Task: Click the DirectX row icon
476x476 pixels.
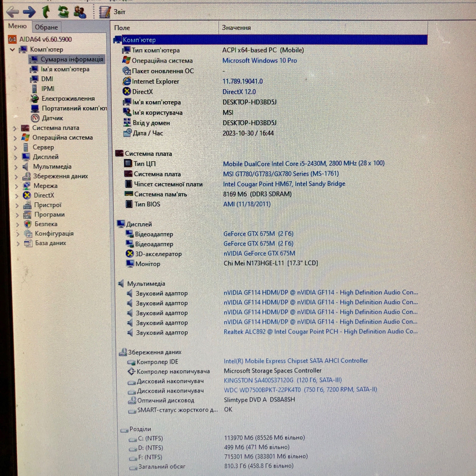Action: point(127,91)
